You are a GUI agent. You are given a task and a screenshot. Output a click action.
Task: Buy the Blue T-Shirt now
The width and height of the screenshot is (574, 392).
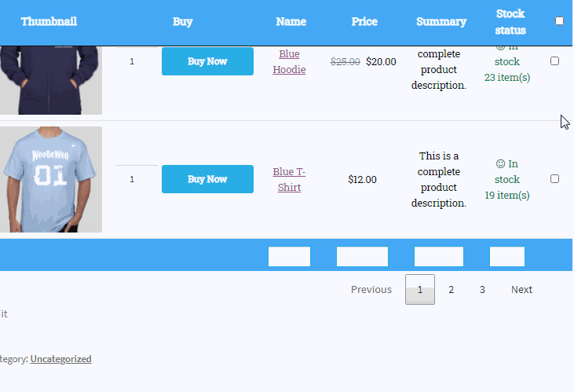[207, 179]
